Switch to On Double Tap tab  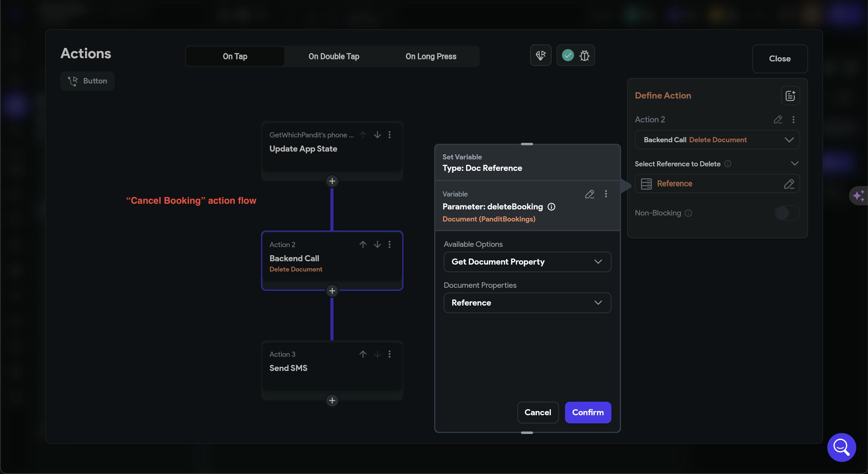click(333, 56)
